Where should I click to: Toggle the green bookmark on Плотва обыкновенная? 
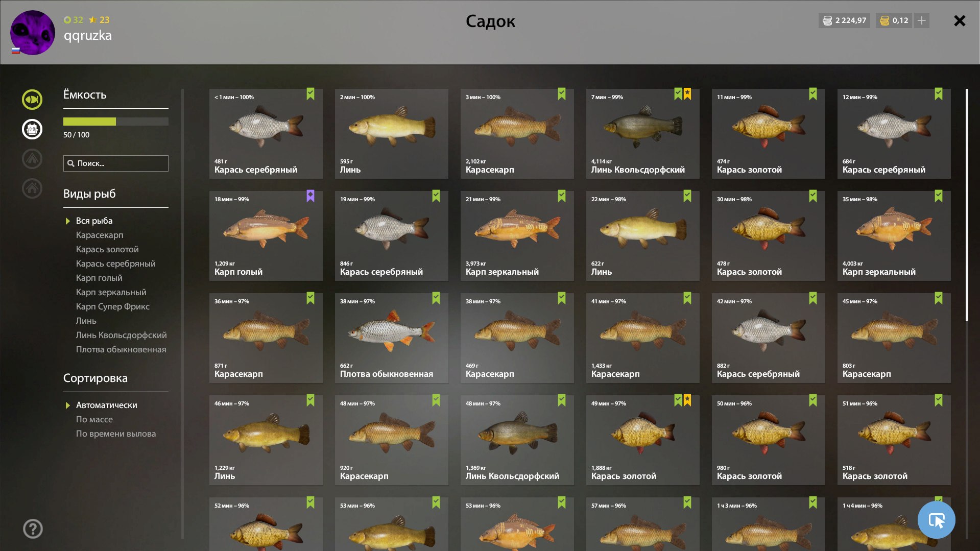pos(436,298)
